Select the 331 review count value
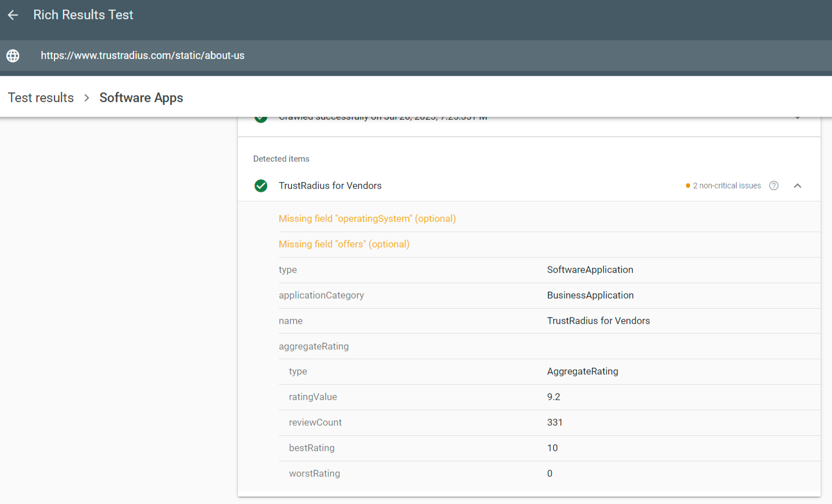832x504 pixels. 555,422
